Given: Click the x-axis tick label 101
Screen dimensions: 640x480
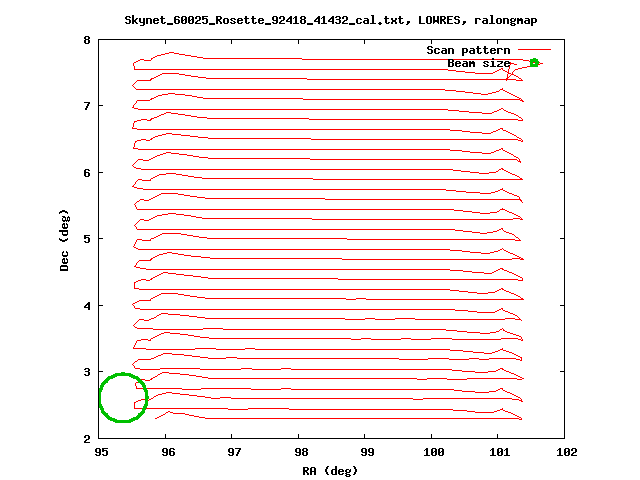Looking at the screenshot, I should point(500,452).
